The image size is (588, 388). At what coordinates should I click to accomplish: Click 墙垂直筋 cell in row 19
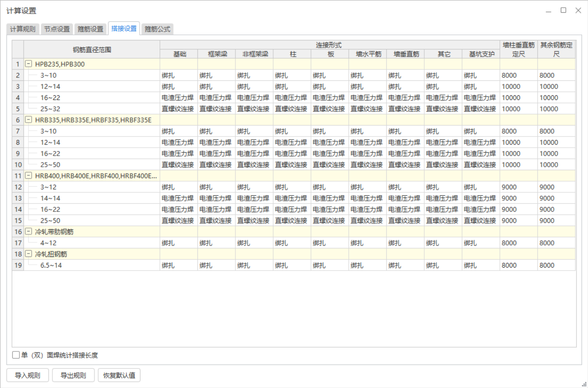(405, 265)
